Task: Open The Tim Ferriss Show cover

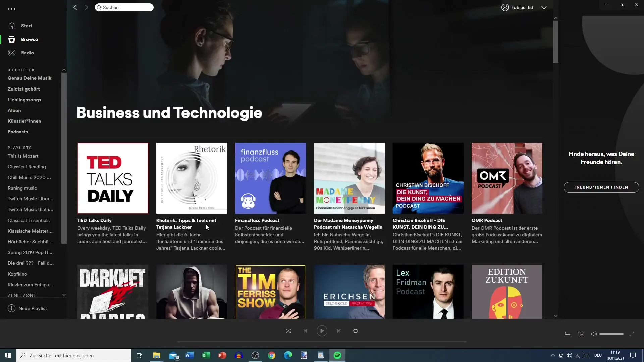Action: pyautogui.click(x=270, y=292)
